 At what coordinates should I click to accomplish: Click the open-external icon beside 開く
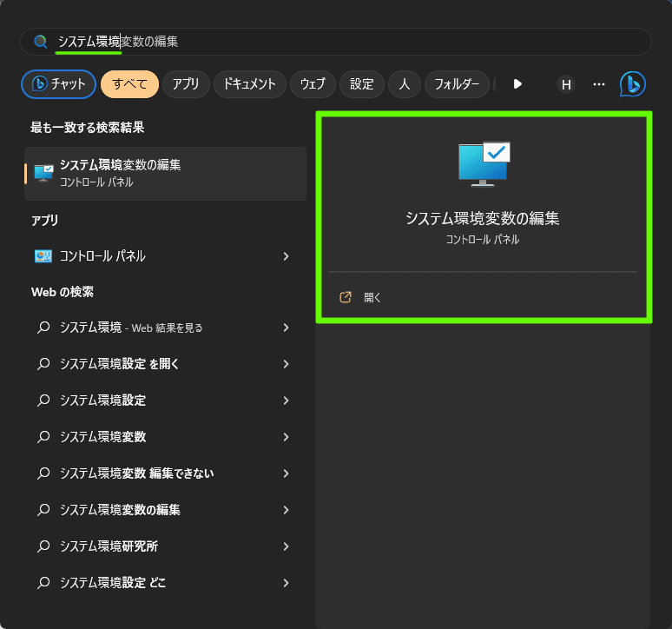tap(346, 297)
